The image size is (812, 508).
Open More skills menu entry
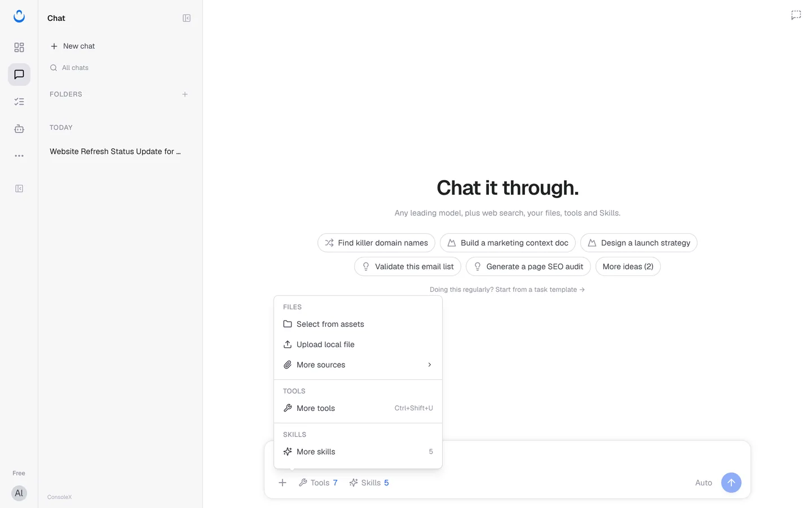click(x=358, y=452)
